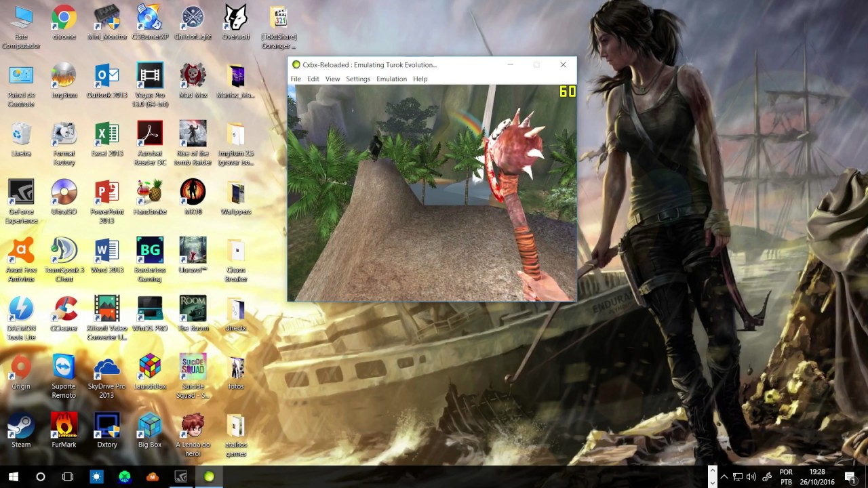Open the Edit menu in Cxbx-Reloaded
This screenshot has height=488, width=868.
[313, 79]
